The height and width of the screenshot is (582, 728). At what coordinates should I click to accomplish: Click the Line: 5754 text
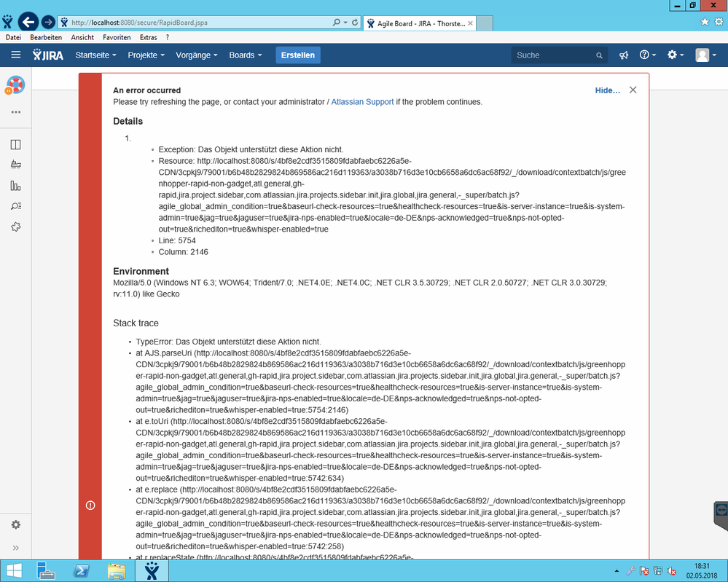pyautogui.click(x=177, y=240)
